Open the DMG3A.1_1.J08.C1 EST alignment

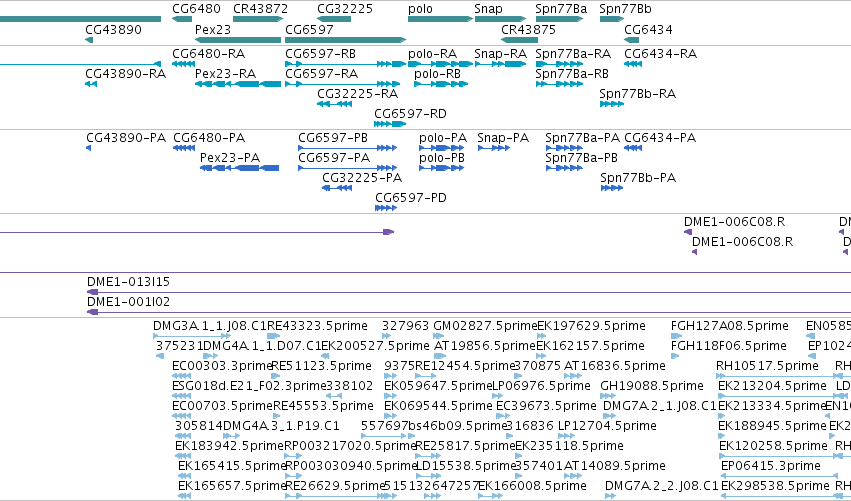coord(193,337)
